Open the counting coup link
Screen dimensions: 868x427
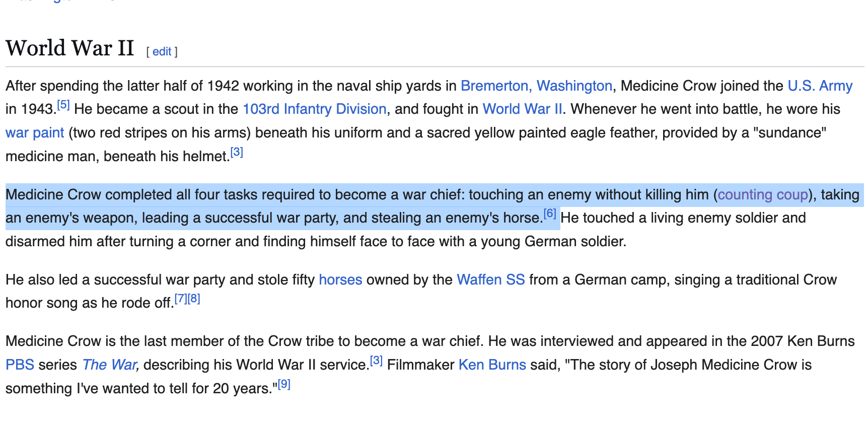click(762, 194)
